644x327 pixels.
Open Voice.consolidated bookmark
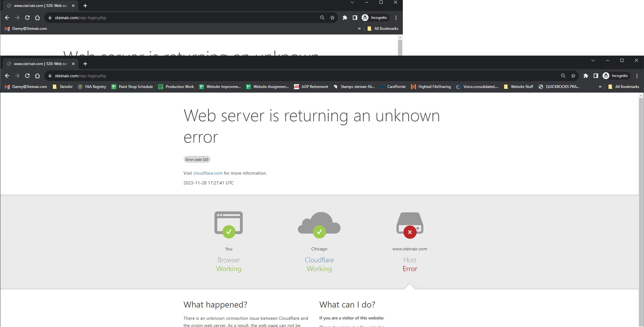tap(477, 87)
